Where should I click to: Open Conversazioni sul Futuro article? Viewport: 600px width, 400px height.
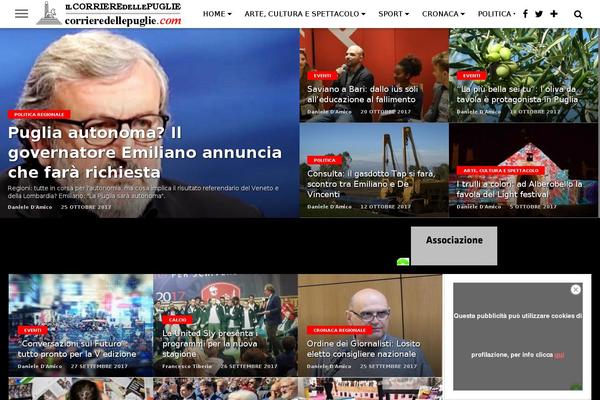coord(77,349)
